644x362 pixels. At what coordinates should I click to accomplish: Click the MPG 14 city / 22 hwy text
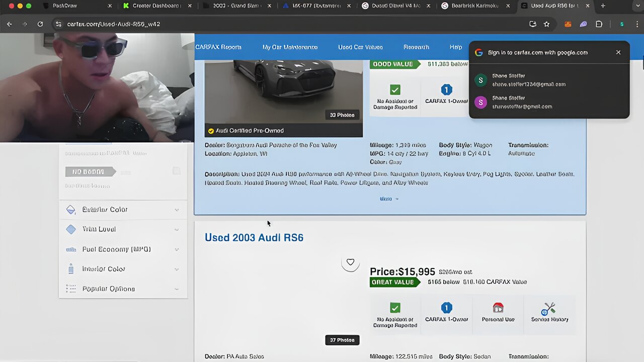pyautogui.click(x=399, y=153)
